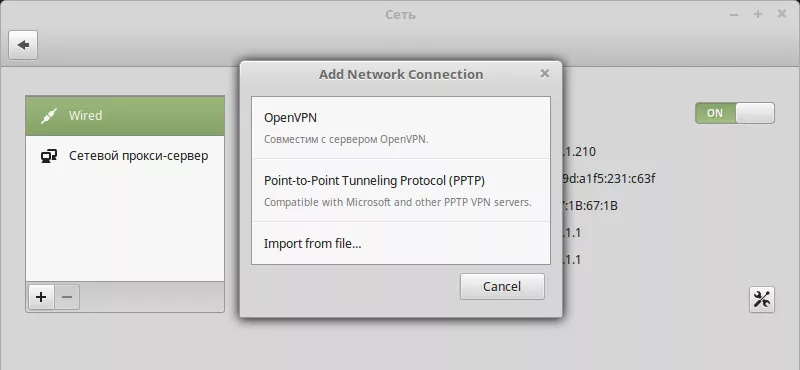800x370 pixels.
Task: Click the back arrow button
Action: [x=23, y=45]
